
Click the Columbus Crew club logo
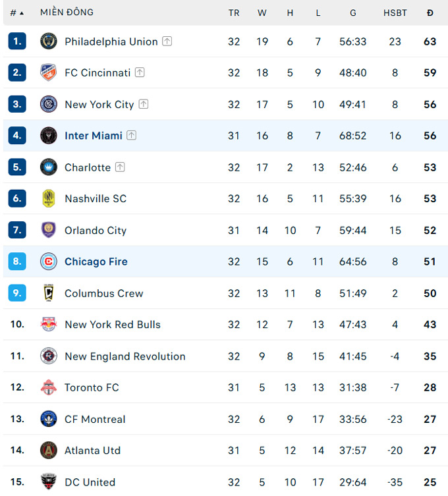(49, 293)
